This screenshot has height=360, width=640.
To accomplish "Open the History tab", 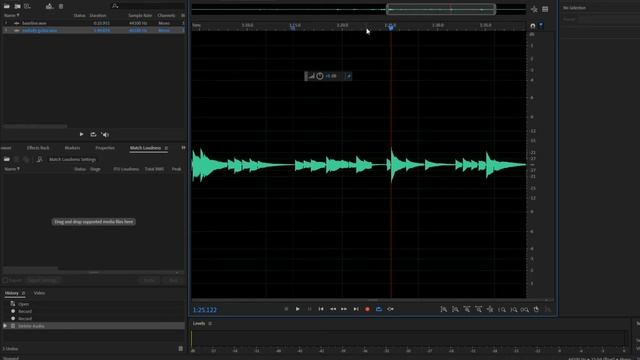I will click(11, 293).
